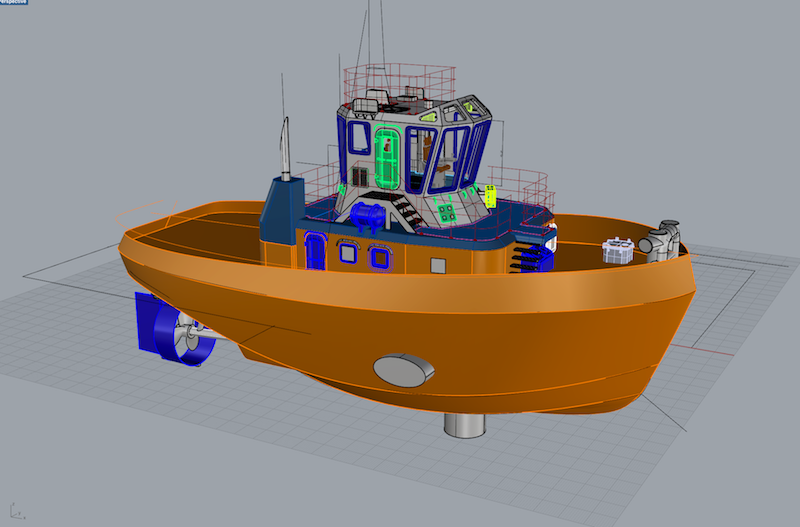Select the green wheelhouse door
800x527 pixels.
pyautogui.click(x=386, y=156)
